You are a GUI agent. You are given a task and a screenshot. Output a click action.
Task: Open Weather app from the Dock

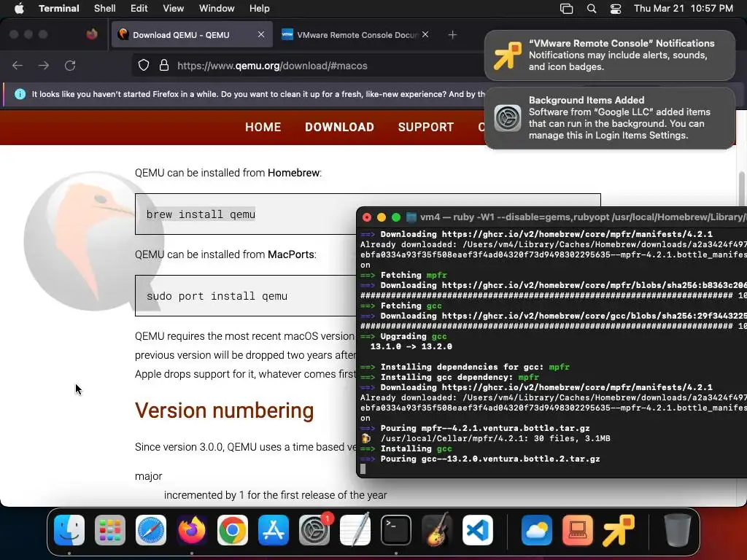pos(537,530)
